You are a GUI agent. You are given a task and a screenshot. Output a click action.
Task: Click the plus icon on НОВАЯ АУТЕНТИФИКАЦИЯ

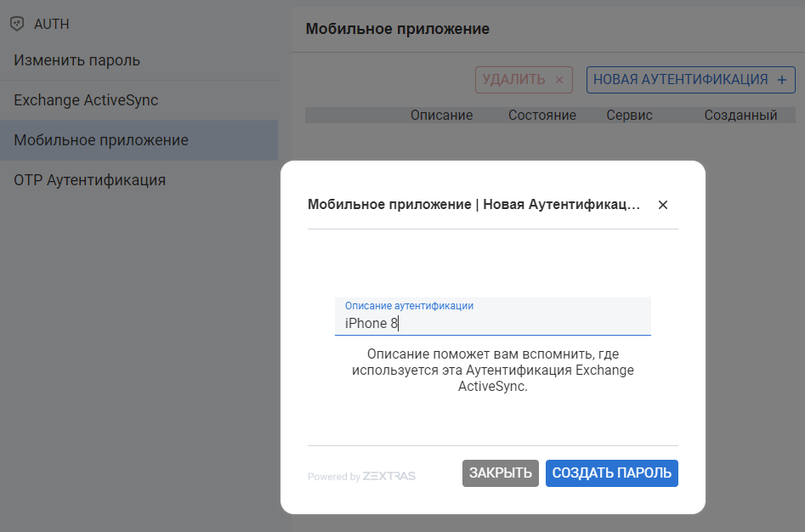click(x=781, y=79)
